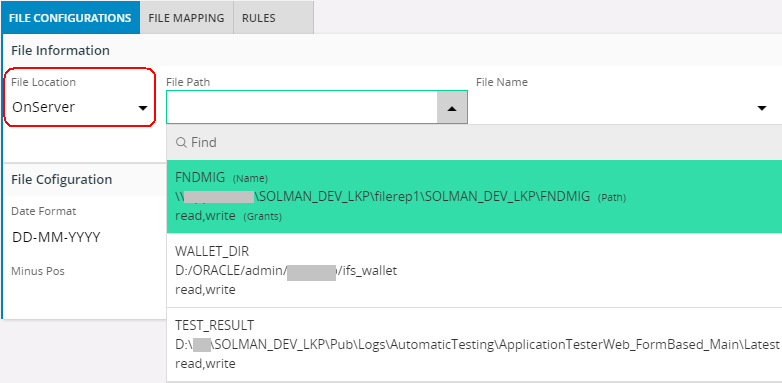The image size is (782, 383).
Task: Switch to the FILE CONFIGURATIONS tab
Action: pyautogui.click(x=70, y=18)
